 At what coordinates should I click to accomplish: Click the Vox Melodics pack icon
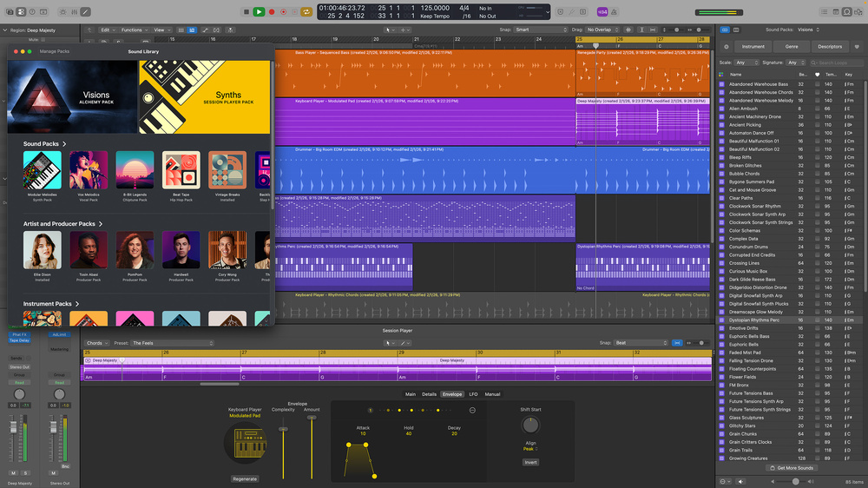tap(89, 170)
